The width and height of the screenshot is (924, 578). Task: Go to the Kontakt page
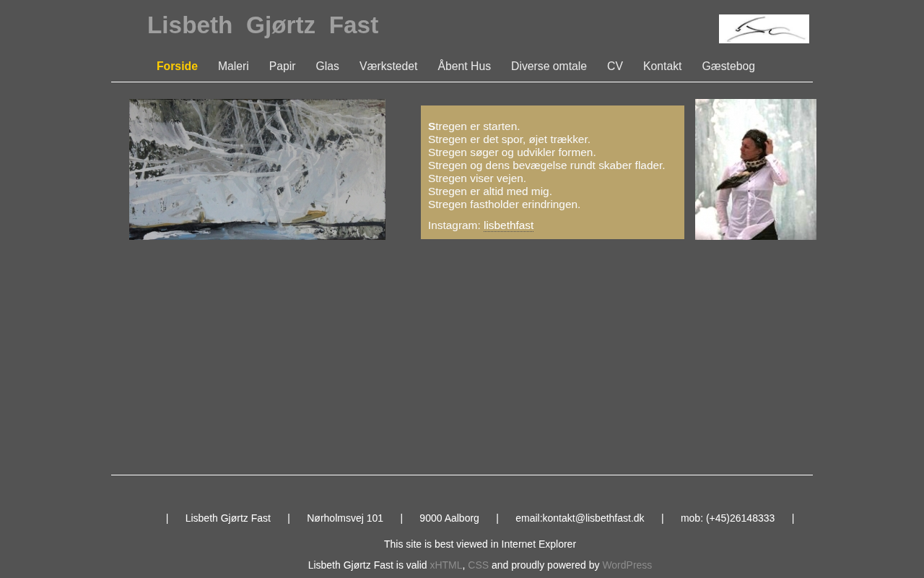[662, 66]
